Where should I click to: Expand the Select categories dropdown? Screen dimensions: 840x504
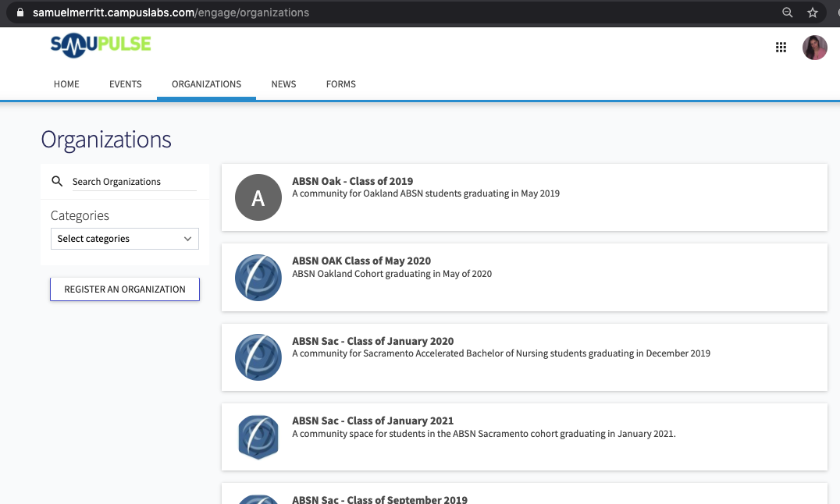(x=125, y=239)
